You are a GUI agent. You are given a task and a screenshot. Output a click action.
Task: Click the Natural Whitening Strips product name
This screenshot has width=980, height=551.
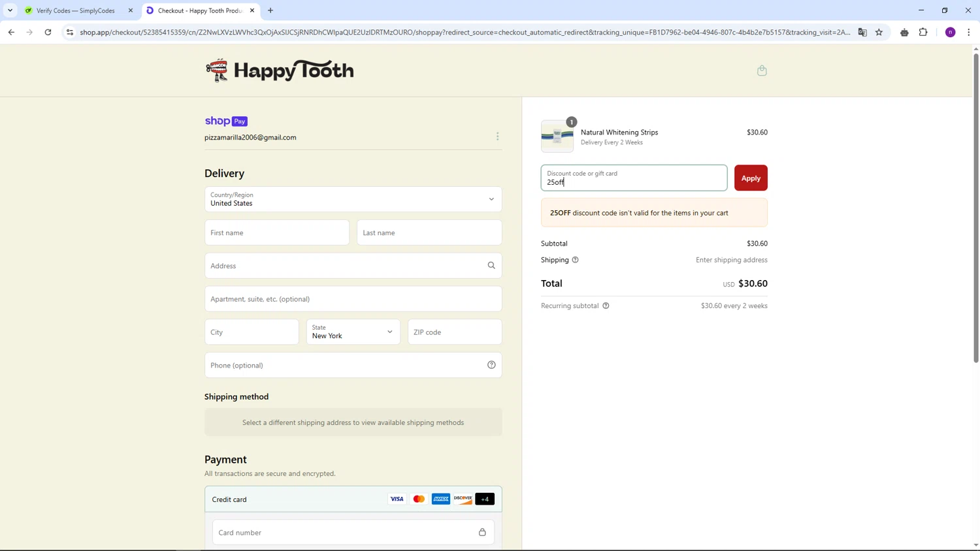click(x=619, y=132)
